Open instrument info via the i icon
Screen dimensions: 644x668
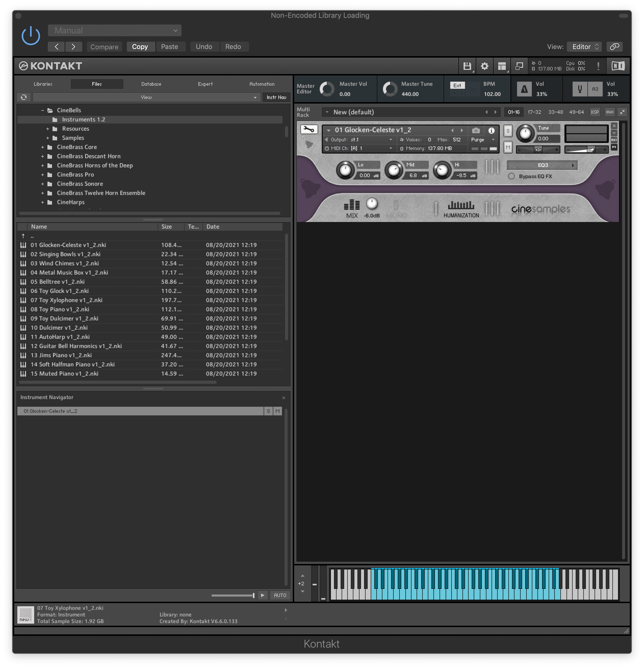click(x=492, y=130)
